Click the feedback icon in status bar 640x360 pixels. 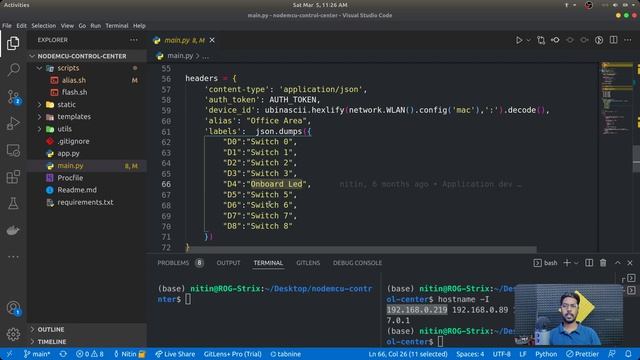tap(611, 354)
